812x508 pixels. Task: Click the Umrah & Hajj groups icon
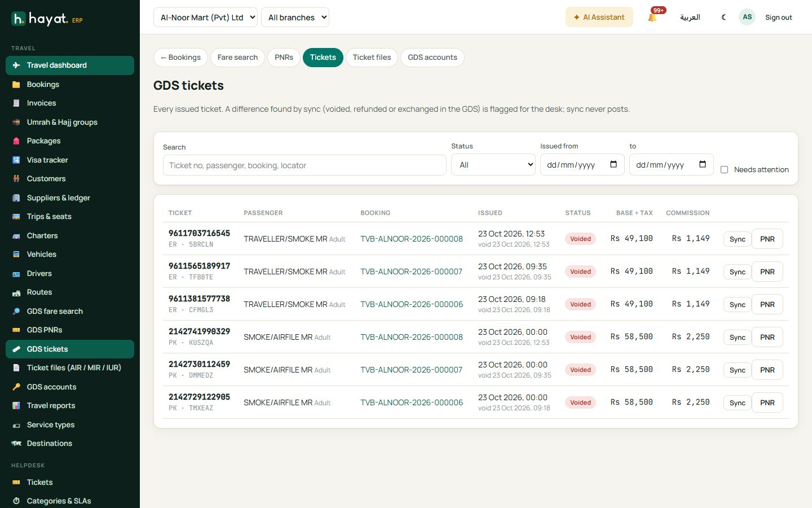(16, 122)
